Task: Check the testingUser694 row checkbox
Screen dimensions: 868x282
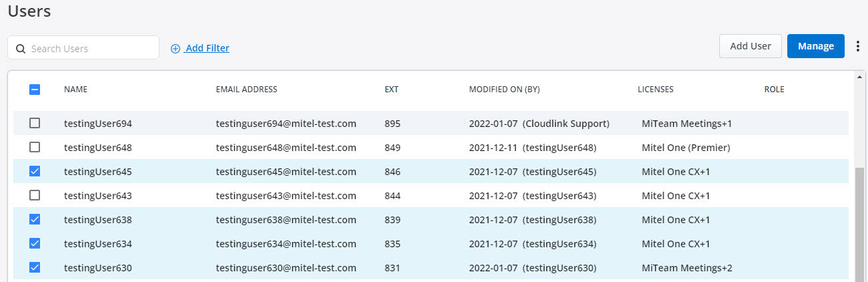Action: point(35,123)
